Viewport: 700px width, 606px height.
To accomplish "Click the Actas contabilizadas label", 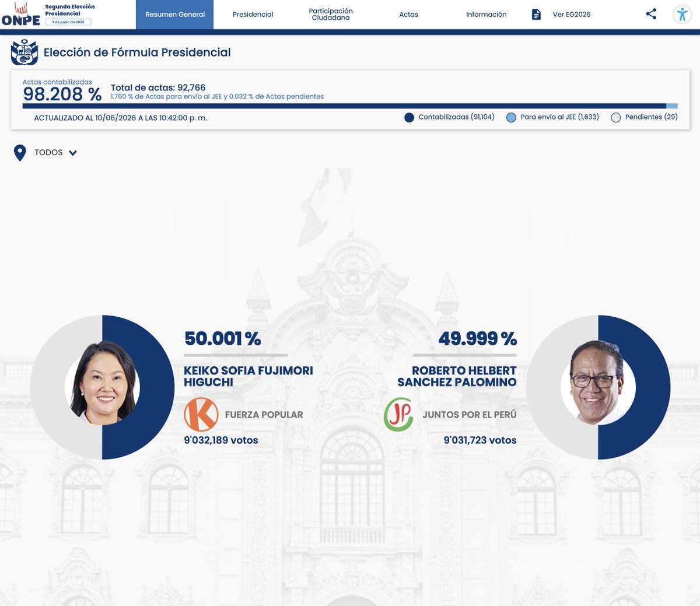I will coord(57,82).
